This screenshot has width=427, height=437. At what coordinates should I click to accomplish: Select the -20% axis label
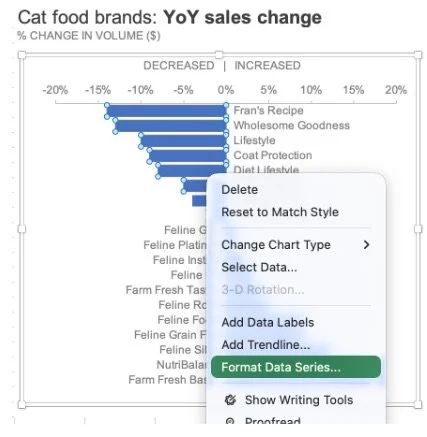[x=55, y=90]
